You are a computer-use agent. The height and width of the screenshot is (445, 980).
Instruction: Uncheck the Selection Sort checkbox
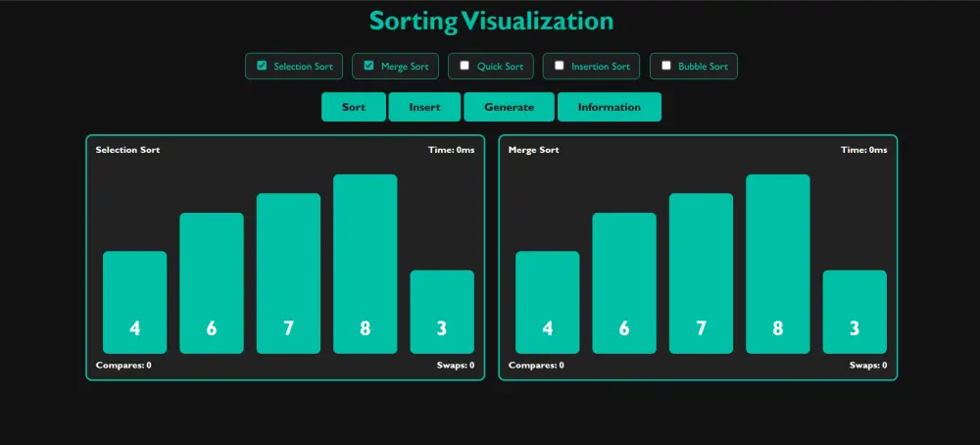coord(262,65)
